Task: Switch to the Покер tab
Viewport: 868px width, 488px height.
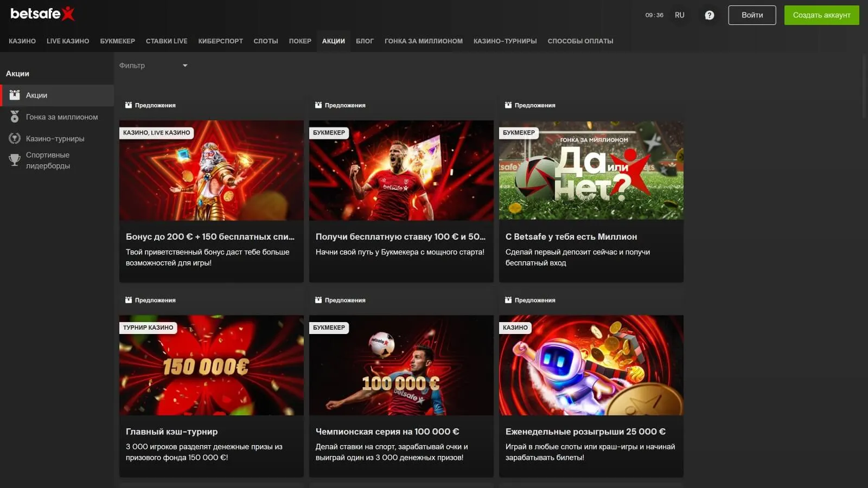Action: click(x=300, y=41)
